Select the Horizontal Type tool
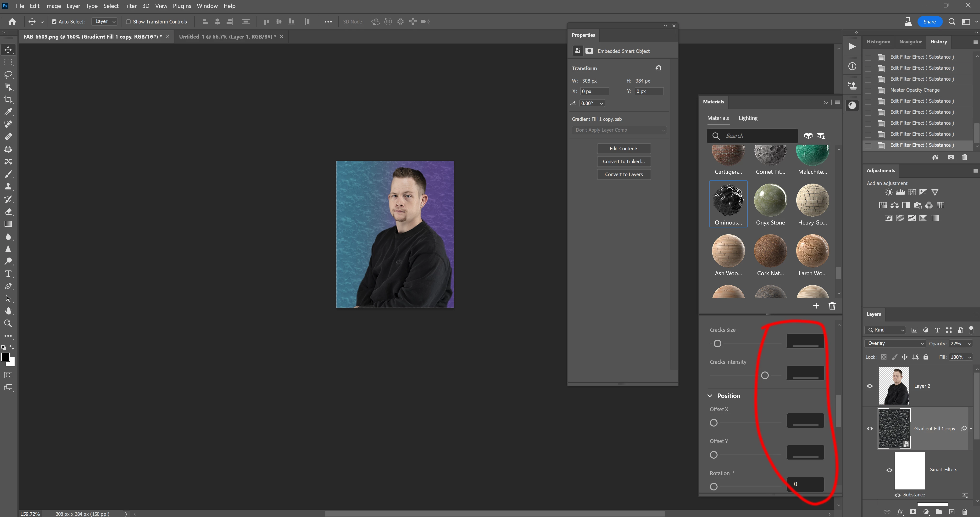This screenshot has width=980, height=517. coord(8,274)
